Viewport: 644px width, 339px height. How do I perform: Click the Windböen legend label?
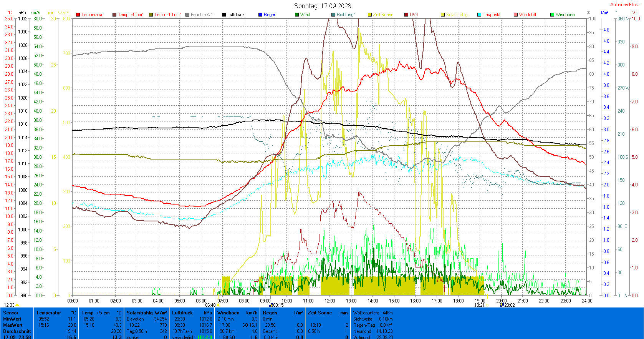click(x=565, y=15)
